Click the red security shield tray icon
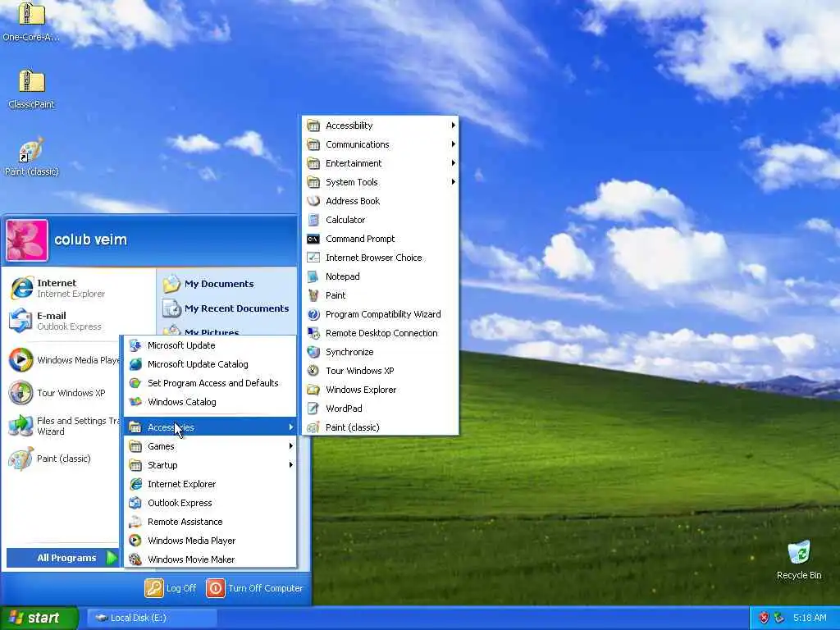 click(x=764, y=618)
